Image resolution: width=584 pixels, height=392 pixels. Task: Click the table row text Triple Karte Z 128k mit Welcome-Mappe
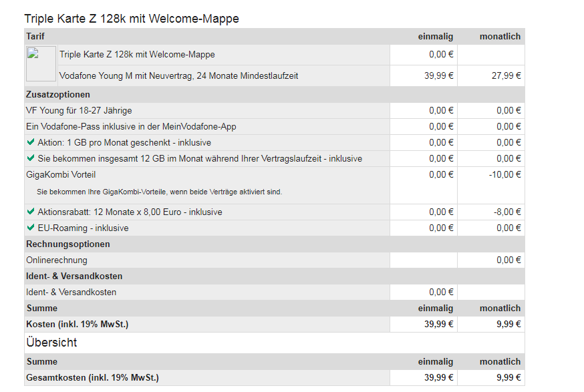pyautogui.click(x=137, y=54)
